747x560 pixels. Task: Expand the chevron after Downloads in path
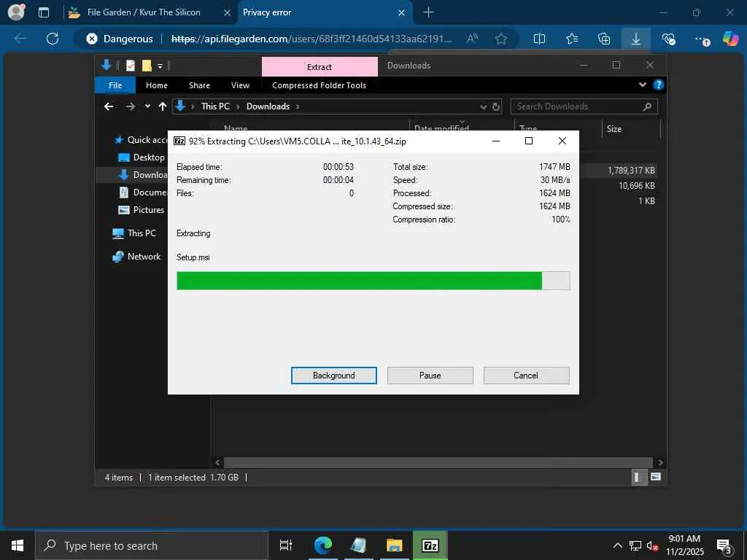(298, 106)
